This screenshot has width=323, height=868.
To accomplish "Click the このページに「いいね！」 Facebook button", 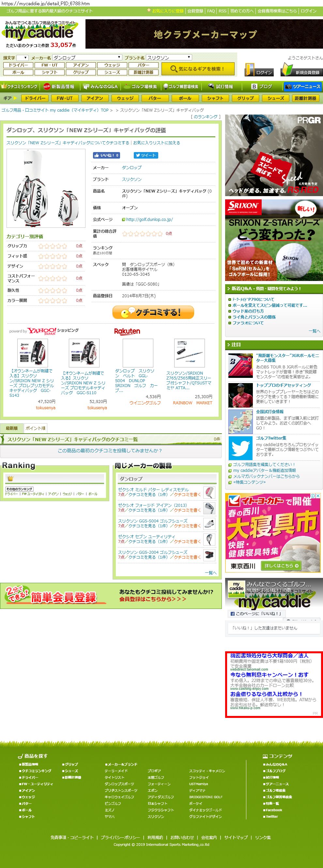I will 257,613.
